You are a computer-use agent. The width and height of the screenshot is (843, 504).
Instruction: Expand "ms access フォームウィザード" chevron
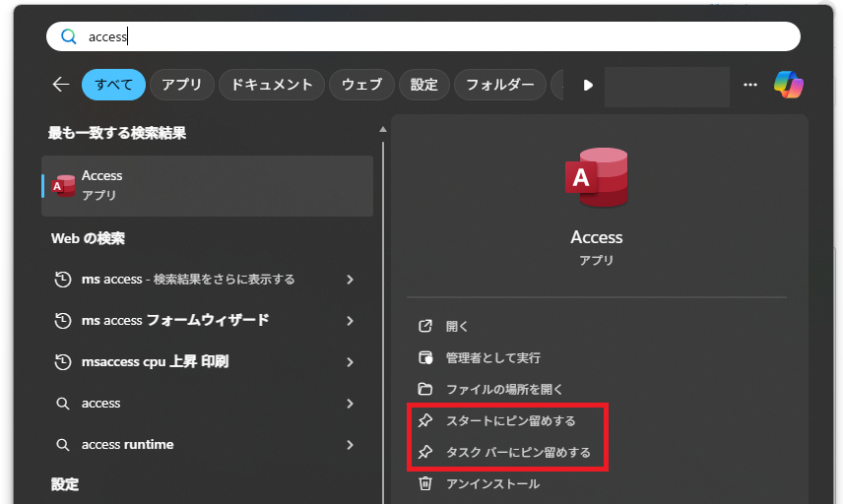point(350,321)
